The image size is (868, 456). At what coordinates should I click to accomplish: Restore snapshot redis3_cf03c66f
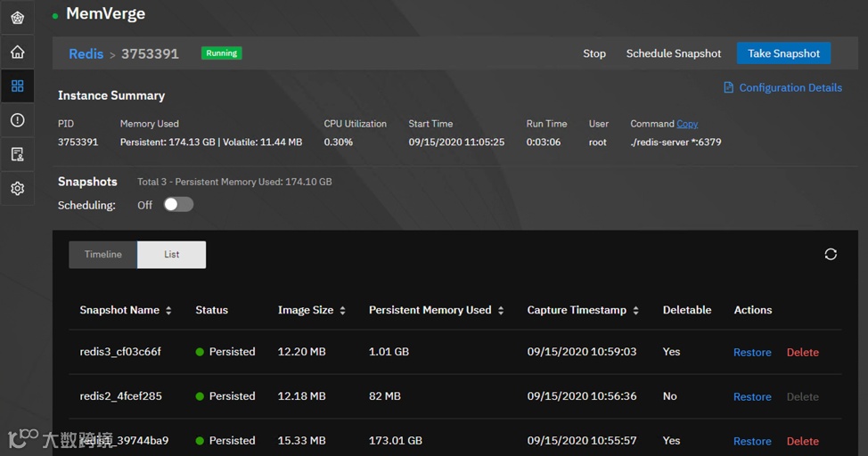752,352
